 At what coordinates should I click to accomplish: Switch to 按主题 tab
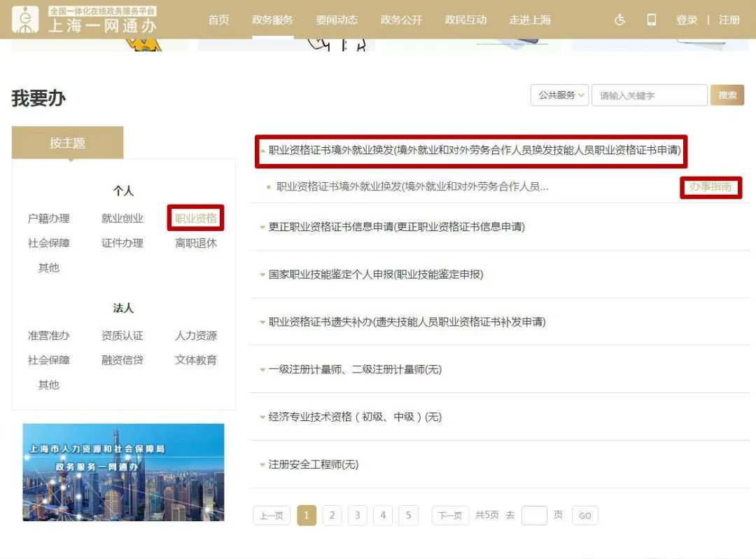pos(67,143)
